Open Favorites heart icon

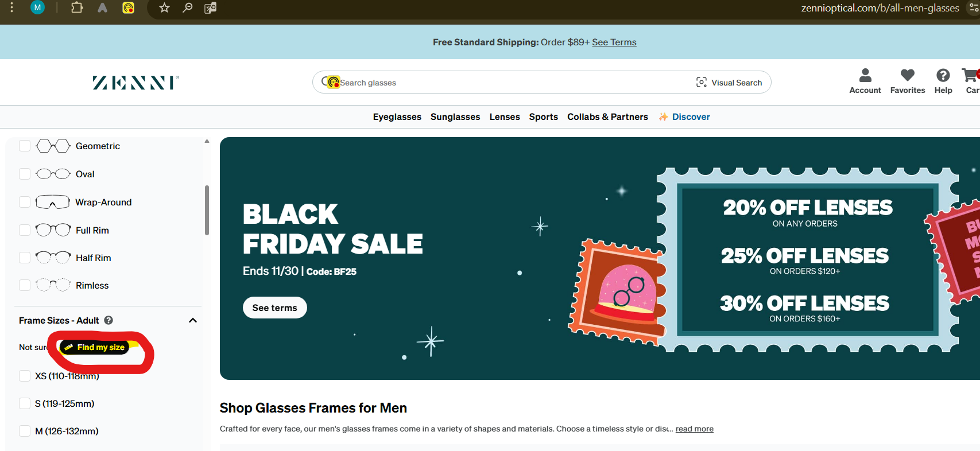(x=907, y=76)
